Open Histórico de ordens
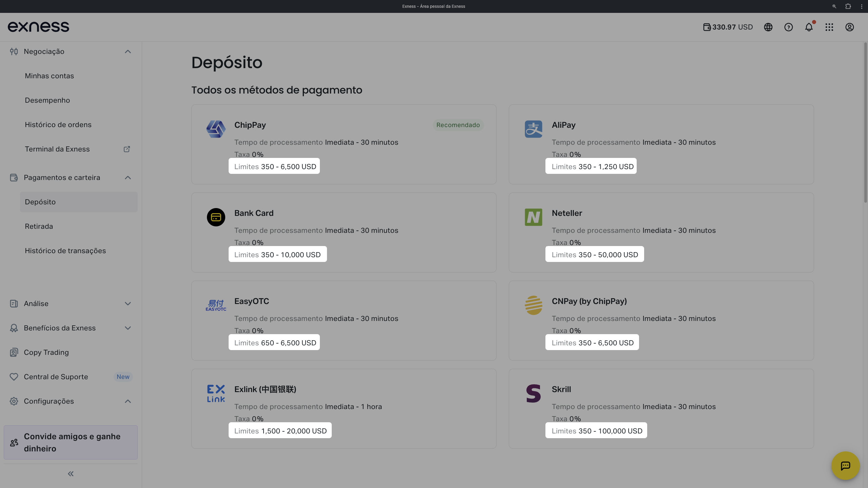Image resolution: width=868 pixels, height=488 pixels. click(58, 125)
